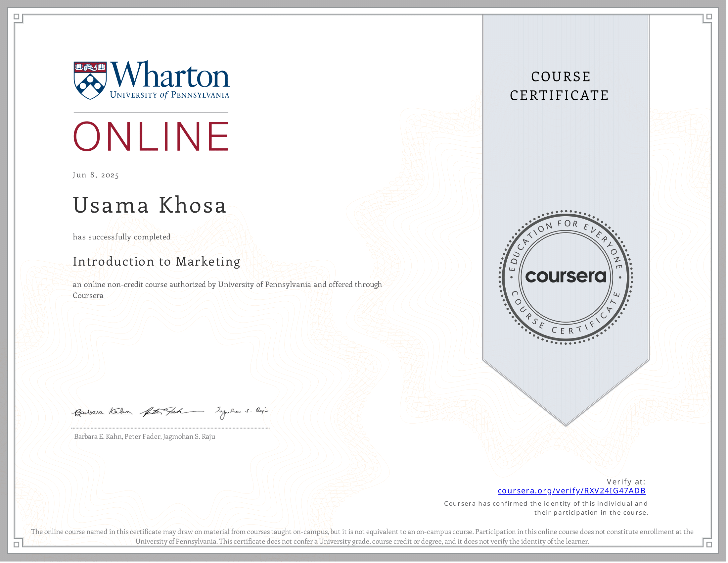Screen dimensions: 728x563
Task: Click the Wharton wordmark text
Action: pyautogui.click(x=170, y=75)
